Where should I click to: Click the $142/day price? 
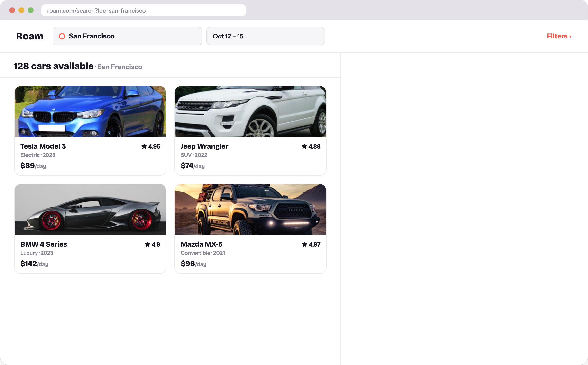(x=34, y=264)
